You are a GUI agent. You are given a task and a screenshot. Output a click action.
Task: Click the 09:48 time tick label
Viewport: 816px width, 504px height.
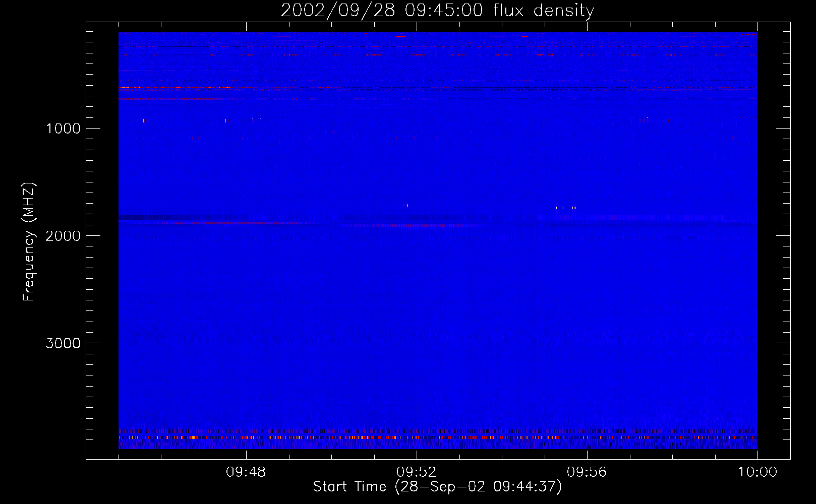pos(246,472)
